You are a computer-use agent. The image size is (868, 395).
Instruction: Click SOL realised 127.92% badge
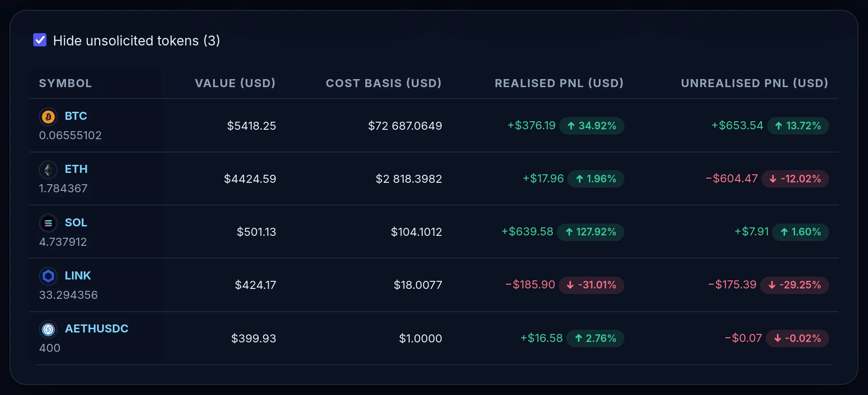pyautogui.click(x=590, y=232)
